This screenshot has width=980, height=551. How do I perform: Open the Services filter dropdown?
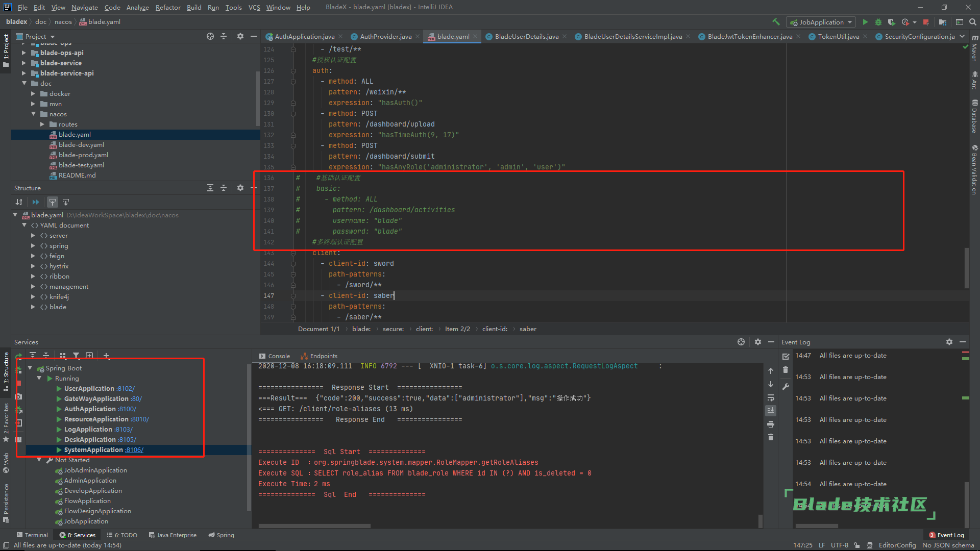76,356
